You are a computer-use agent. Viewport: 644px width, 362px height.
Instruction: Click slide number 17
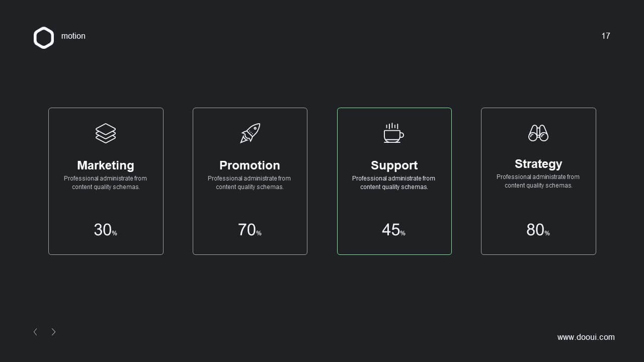(606, 36)
